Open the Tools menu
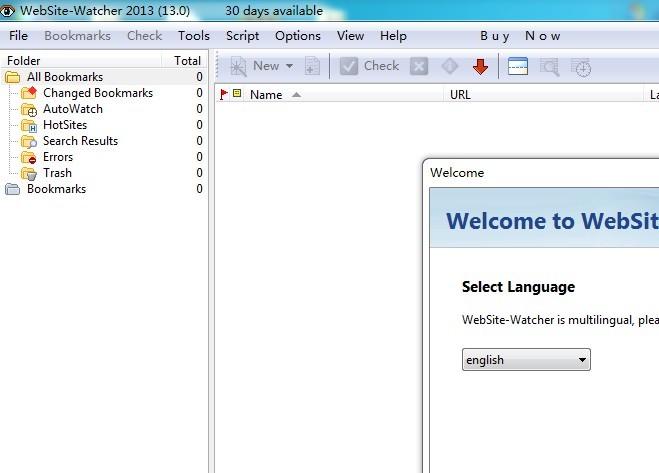This screenshot has height=473, width=659. (194, 36)
